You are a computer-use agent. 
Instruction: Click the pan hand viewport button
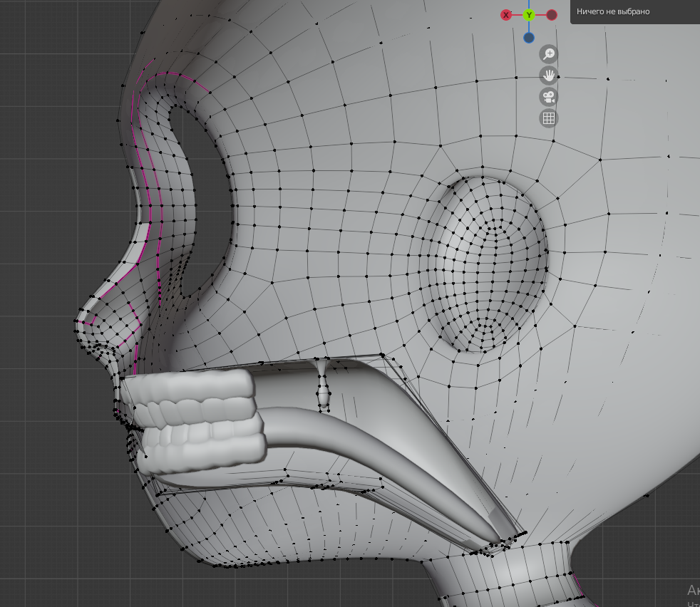(548, 75)
